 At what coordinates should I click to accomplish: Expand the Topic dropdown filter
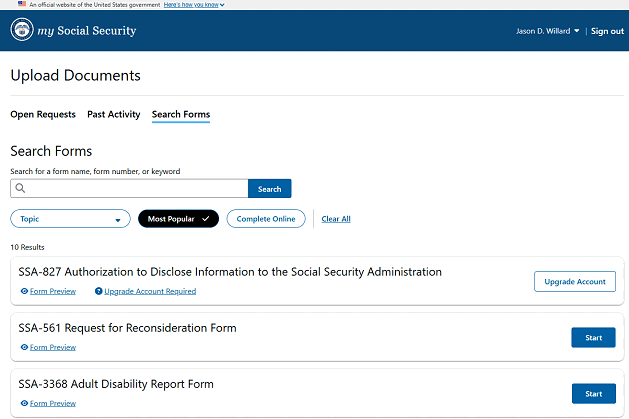(70, 219)
